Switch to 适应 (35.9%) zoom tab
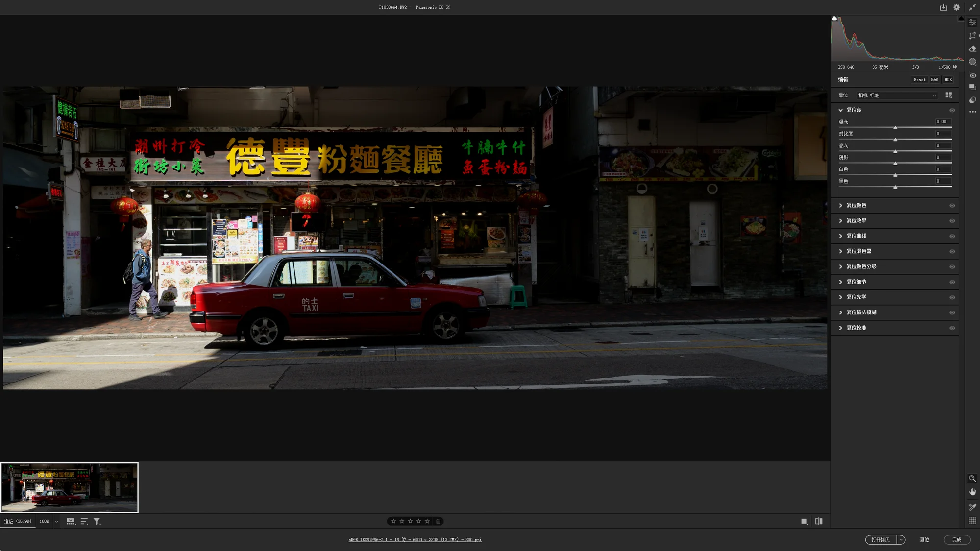980x551 pixels. click(x=18, y=521)
